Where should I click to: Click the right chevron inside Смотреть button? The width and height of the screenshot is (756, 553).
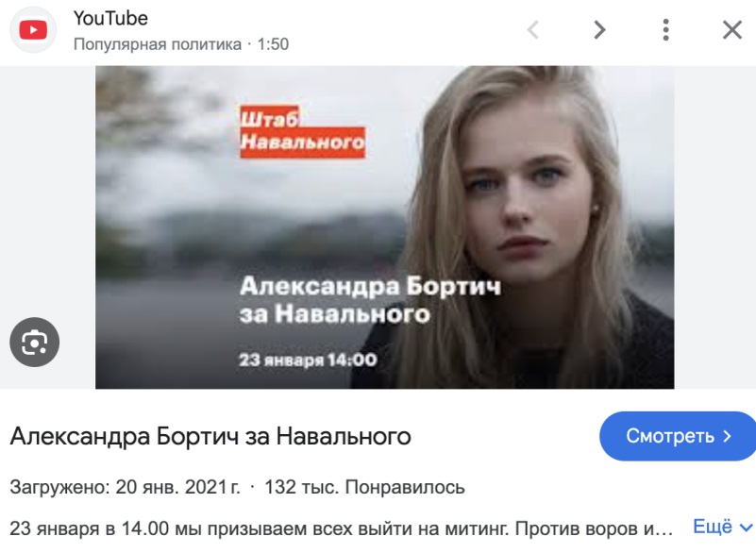pos(727,436)
